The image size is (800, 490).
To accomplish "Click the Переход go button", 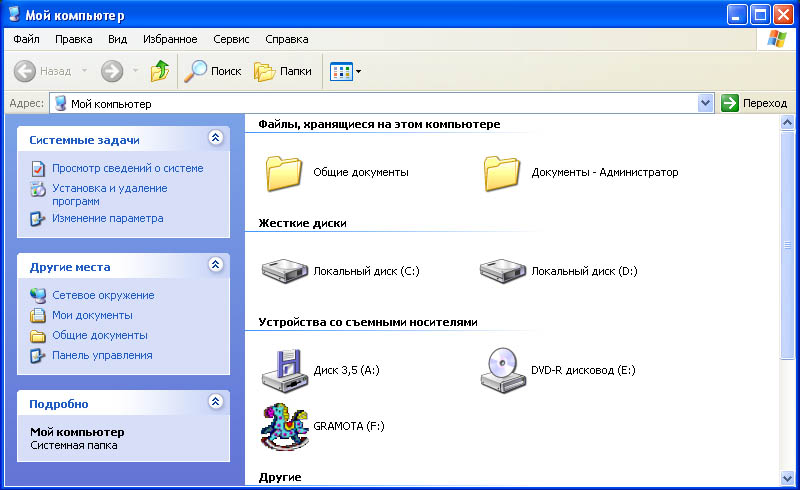I will [754, 103].
